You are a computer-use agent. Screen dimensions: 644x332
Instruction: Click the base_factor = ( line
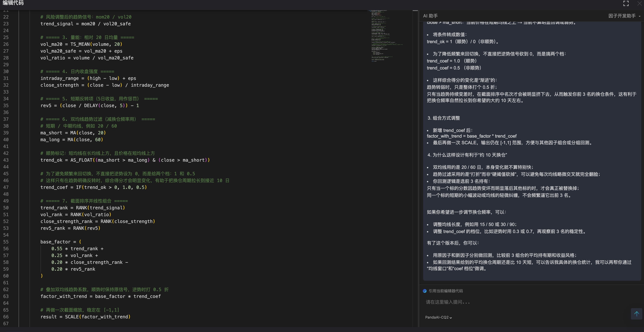pos(61,242)
